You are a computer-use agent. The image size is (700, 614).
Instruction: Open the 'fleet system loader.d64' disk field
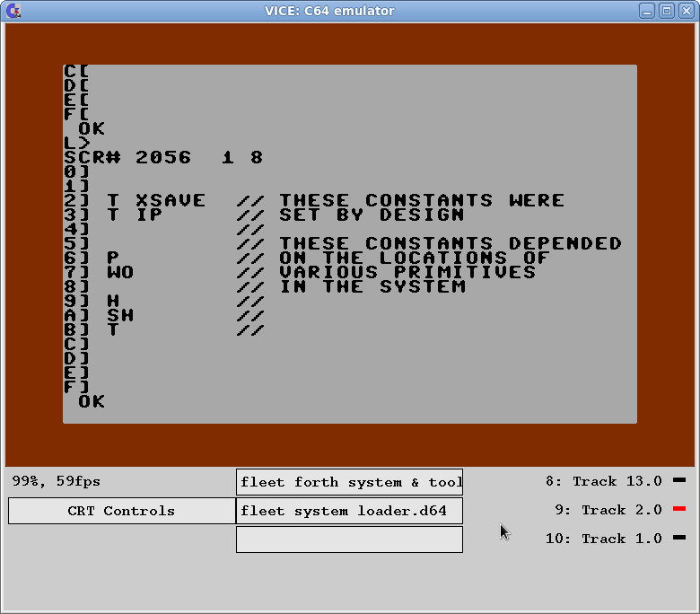click(x=349, y=511)
